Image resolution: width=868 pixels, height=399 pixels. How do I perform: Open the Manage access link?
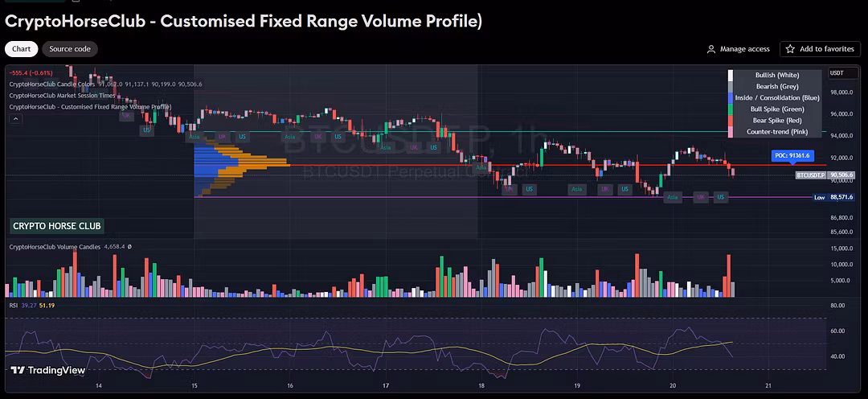tap(744, 49)
